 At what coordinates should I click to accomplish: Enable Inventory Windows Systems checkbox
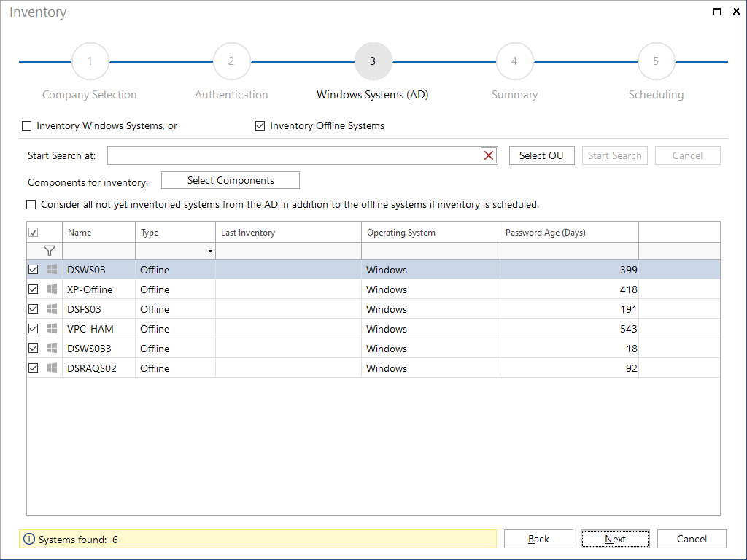click(27, 125)
